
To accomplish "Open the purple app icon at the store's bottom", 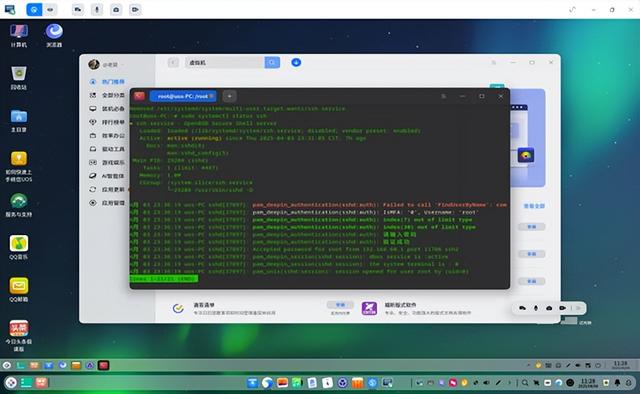I will (369, 308).
